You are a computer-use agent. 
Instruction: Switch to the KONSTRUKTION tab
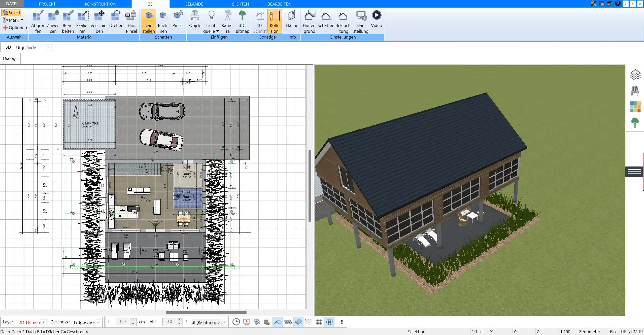pos(100,4)
